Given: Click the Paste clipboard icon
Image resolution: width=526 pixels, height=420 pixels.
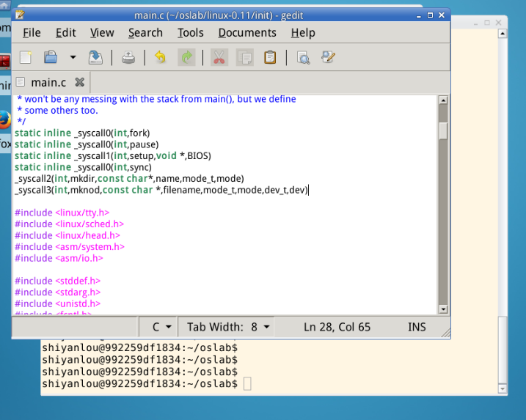Looking at the screenshot, I should pyautogui.click(x=270, y=57).
